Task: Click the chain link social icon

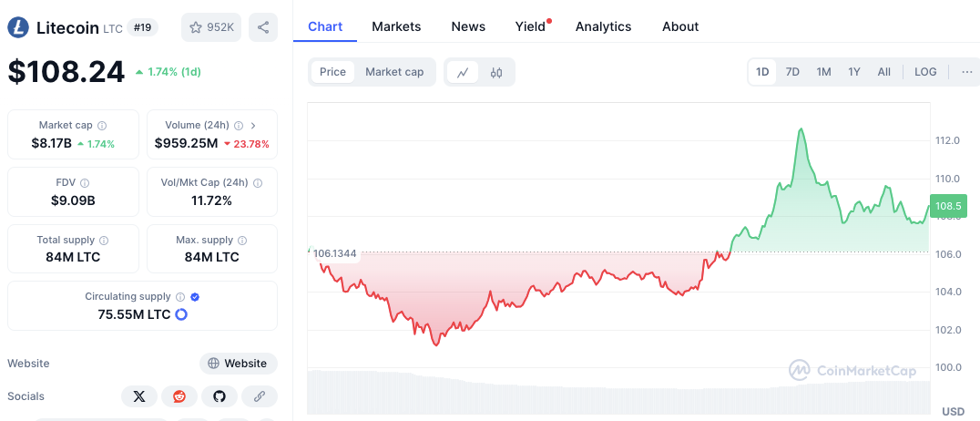Action: pyautogui.click(x=260, y=396)
